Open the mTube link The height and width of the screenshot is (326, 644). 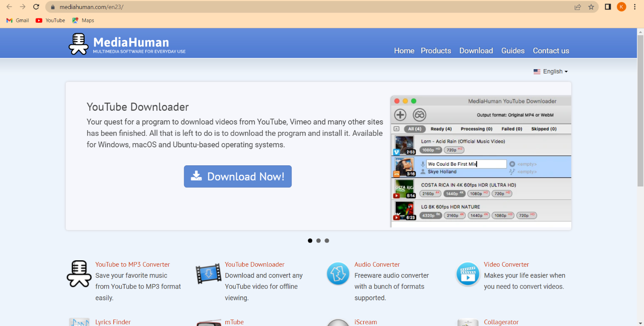coord(234,322)
